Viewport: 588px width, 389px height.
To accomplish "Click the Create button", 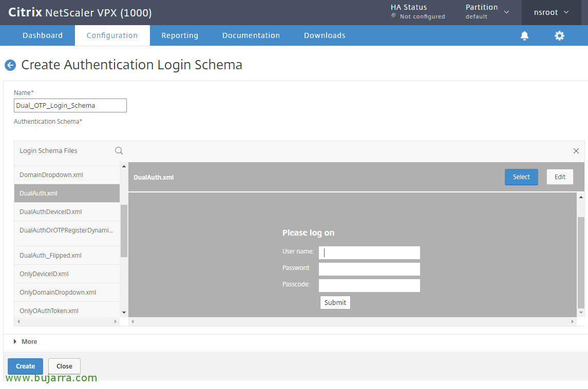I will [x=25, y=366].
